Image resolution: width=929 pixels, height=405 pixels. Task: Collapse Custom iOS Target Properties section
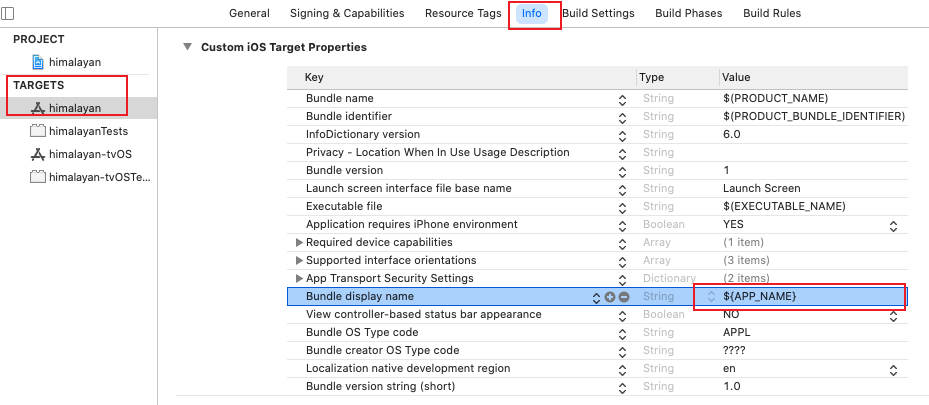(188, 47)
